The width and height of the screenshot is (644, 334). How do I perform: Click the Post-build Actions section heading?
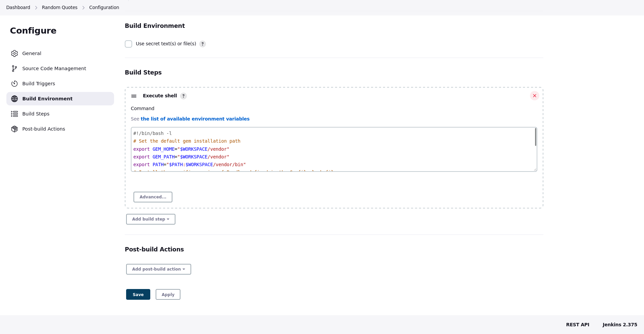tap(154, 249)
